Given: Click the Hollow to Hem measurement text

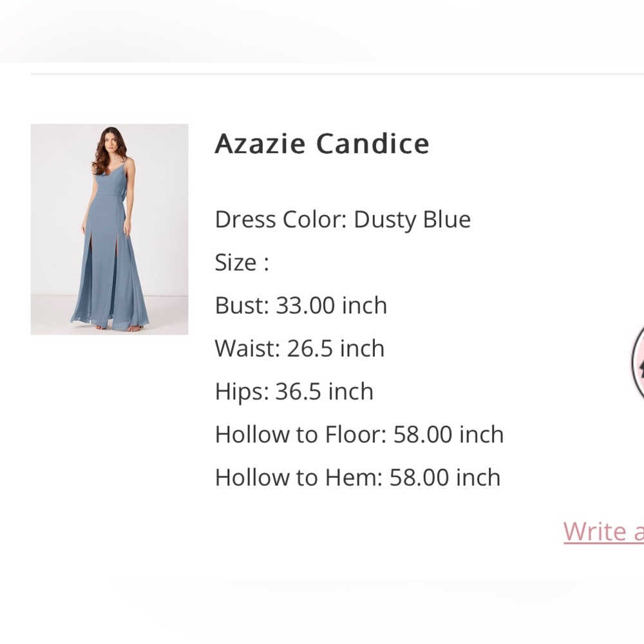Looking at the screenshot, I should (357, 477).
